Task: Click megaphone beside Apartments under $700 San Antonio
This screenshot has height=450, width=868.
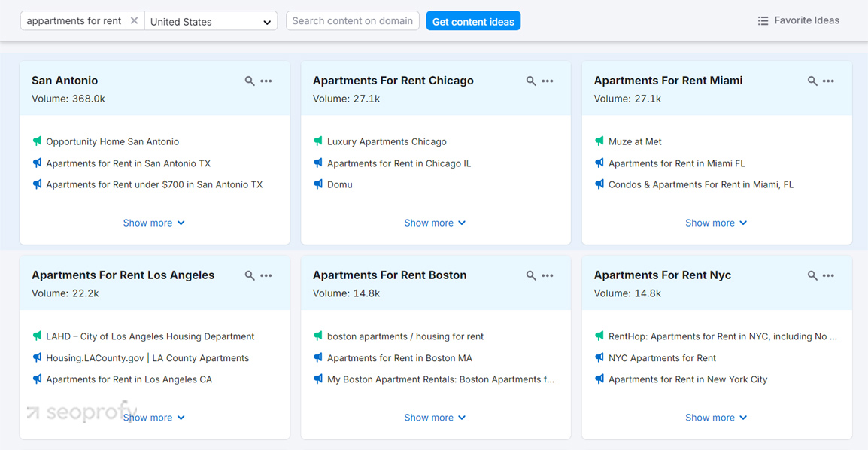Action: click(x=37, y=184)
